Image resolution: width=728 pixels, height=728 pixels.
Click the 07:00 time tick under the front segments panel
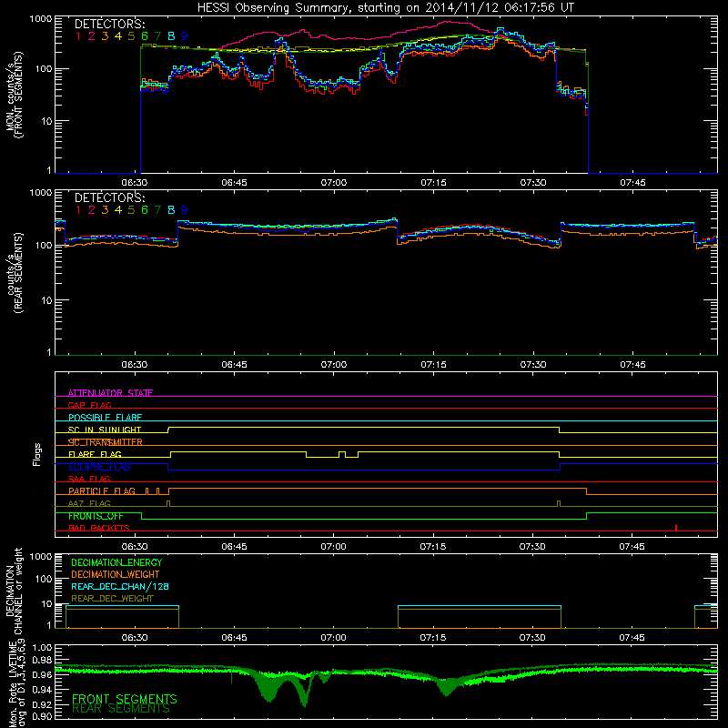click(333, 183)
